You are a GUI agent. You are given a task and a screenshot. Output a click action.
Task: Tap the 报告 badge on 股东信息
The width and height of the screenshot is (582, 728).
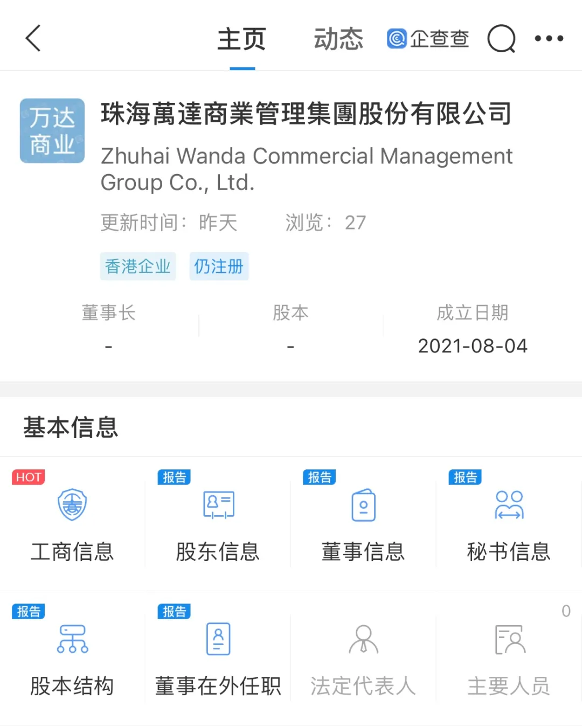(x=174, y=477)
